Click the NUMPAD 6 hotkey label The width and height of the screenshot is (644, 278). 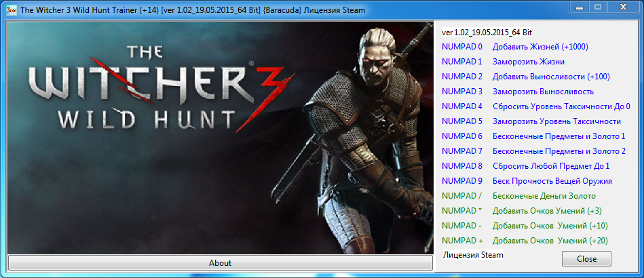click(x=462, y=136)
